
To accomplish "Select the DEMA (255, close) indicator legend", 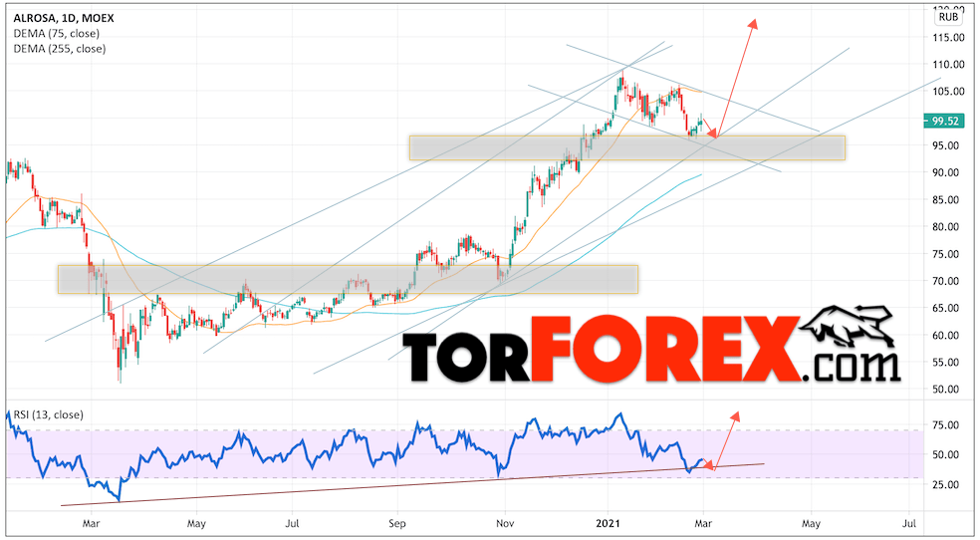I will 60,48.
